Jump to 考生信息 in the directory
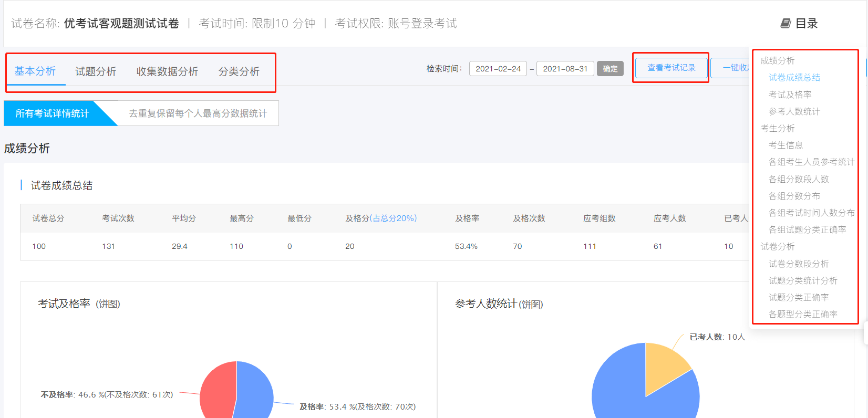The width and height of the screenshot is (868, 418). (786, 145)
